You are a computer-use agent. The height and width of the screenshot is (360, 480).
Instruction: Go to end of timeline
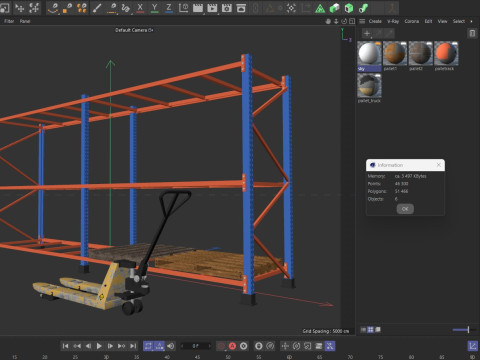point(133,346)
